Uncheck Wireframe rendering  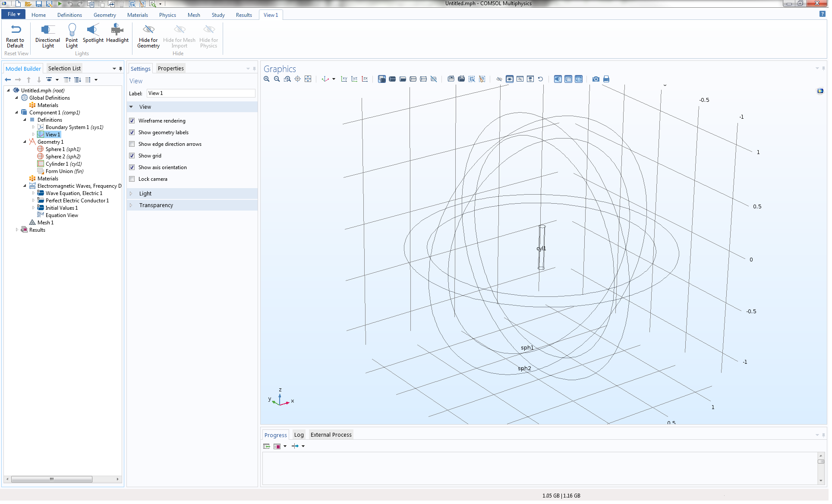[132, 121]
